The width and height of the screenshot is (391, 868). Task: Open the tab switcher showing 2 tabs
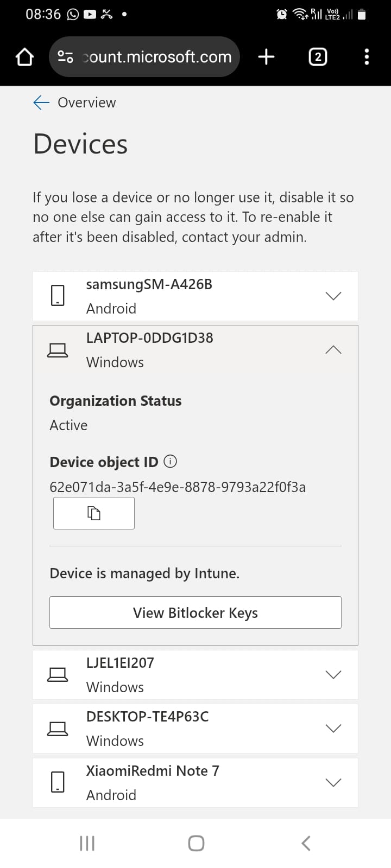(x=318, y=56)
